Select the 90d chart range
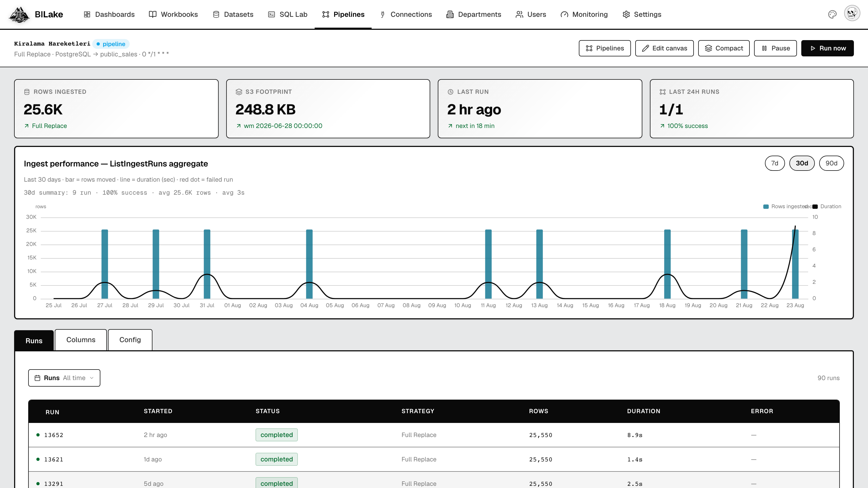868x488 pixels. click(831, 163)
